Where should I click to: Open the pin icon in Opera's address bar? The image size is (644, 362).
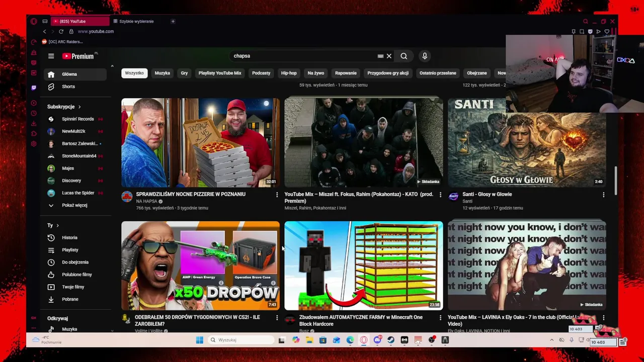(x=574, y=31)
